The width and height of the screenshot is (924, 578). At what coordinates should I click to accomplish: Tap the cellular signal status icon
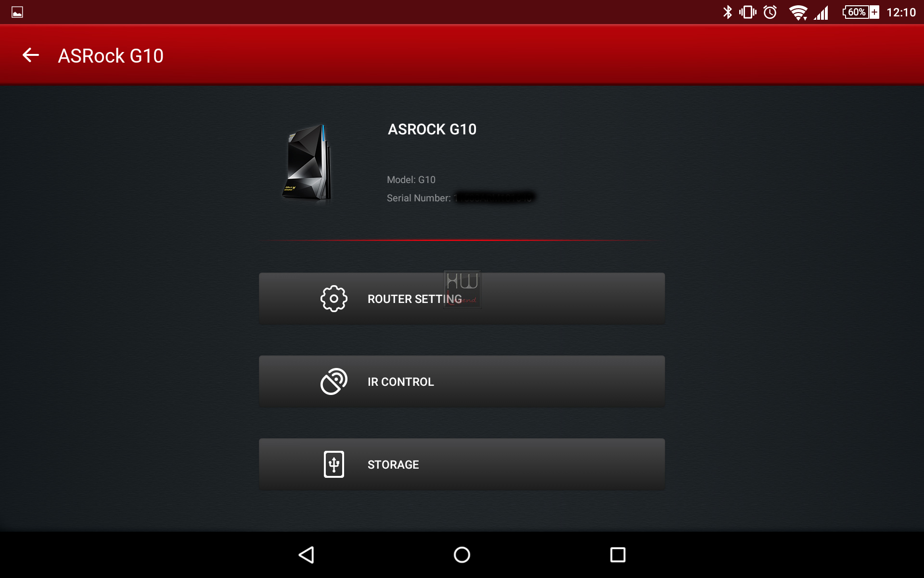point(821,13)
